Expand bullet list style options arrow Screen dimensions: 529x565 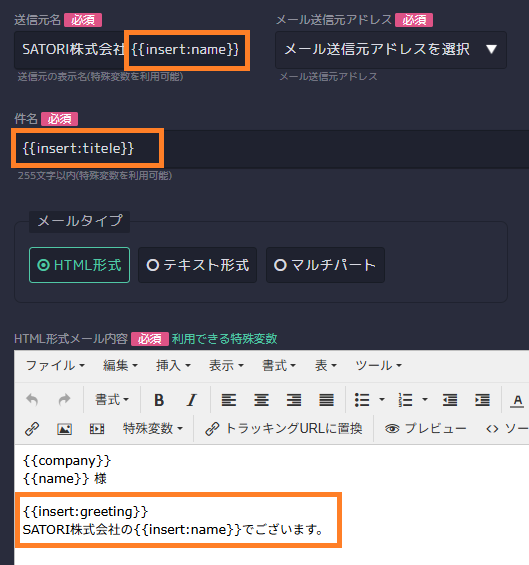point(382,399)
